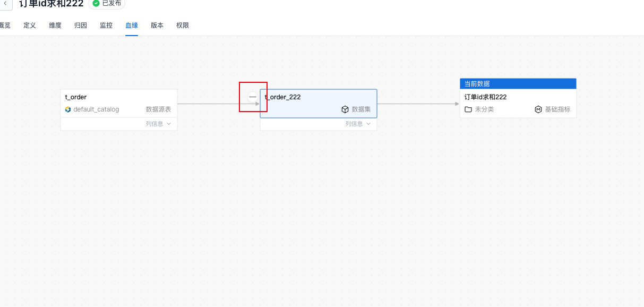Switch to the 版本 tab
644x307 pixels.
(x=157, y=25)
